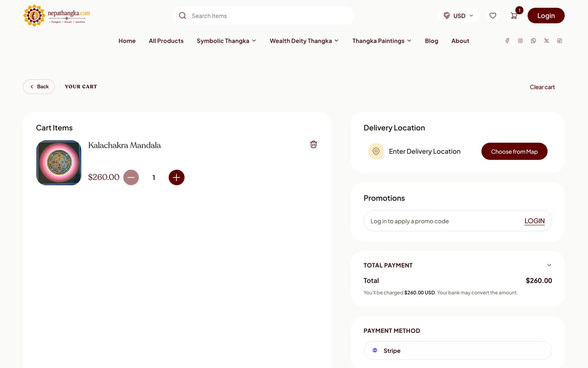Viewport: 588px width, 368px height.
Task: Open the shopping cart icon
Action: pyautogui.click(x=514, y=16)
